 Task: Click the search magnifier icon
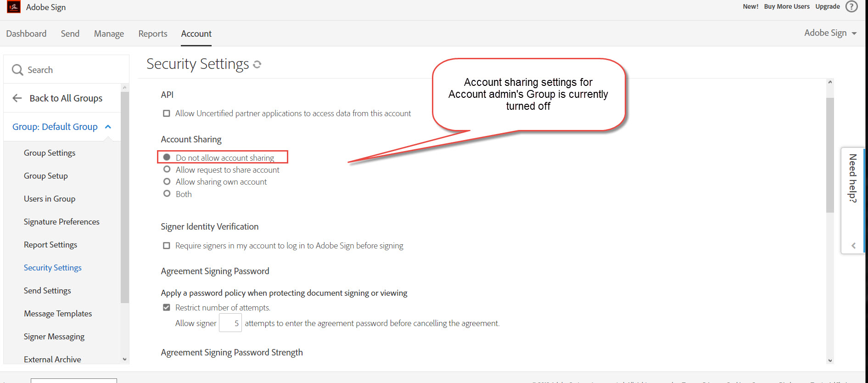pyautogui.click(x=17, y=70)
